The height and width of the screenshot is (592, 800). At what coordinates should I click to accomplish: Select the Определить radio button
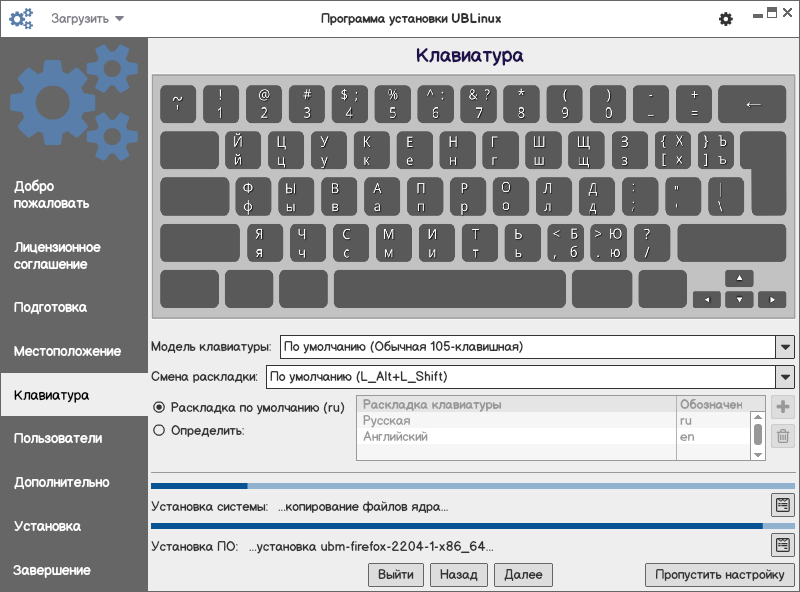point(159,430)
